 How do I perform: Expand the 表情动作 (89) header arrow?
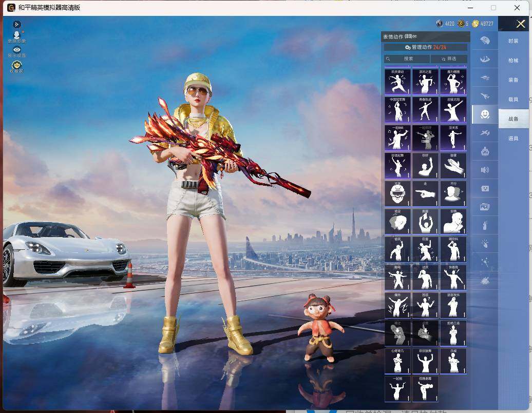[415, 36]
